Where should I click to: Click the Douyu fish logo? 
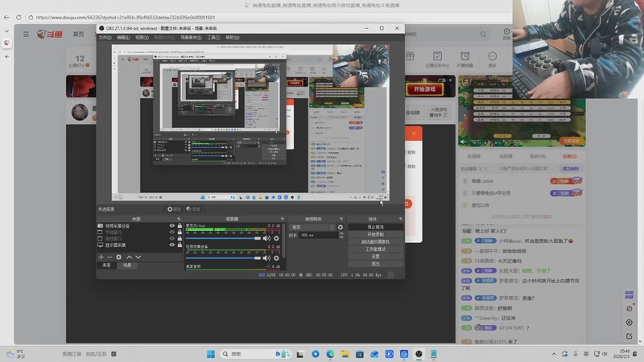click(49, 34)
